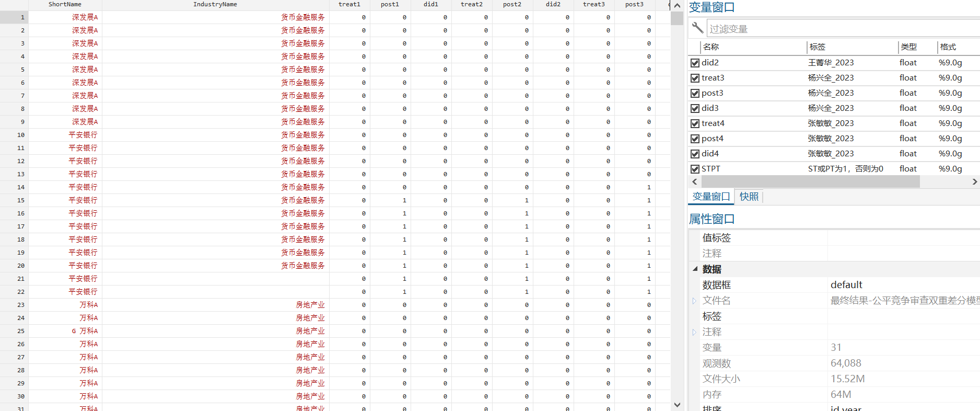Click the 变量窗口 panel title heading
This screenshot has width=980, height=411.
click(711, 7)
